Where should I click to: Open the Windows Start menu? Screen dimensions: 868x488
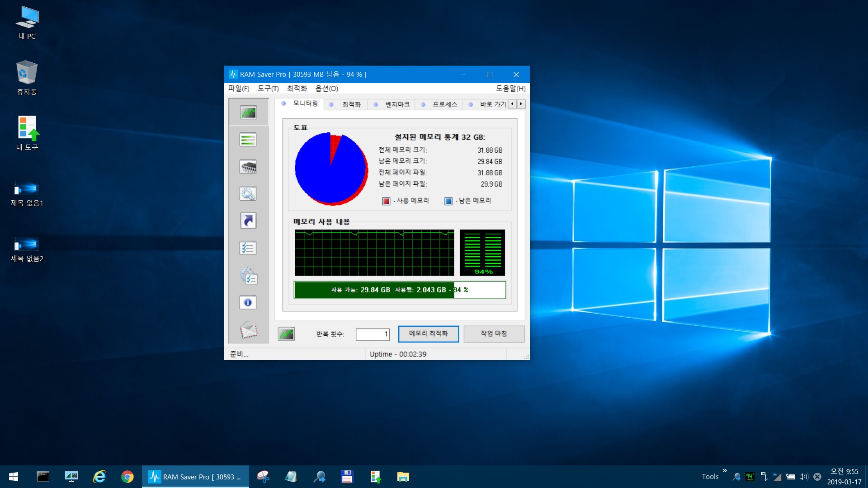click(x=14, y=477)
